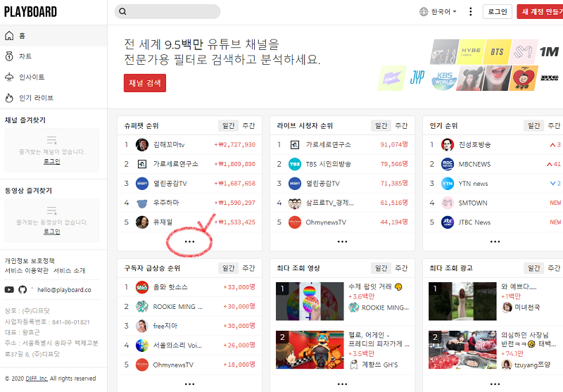Click the hello@playboard.co email link
This screenshot has height=392, width=563.
click(x=64, y=290)
